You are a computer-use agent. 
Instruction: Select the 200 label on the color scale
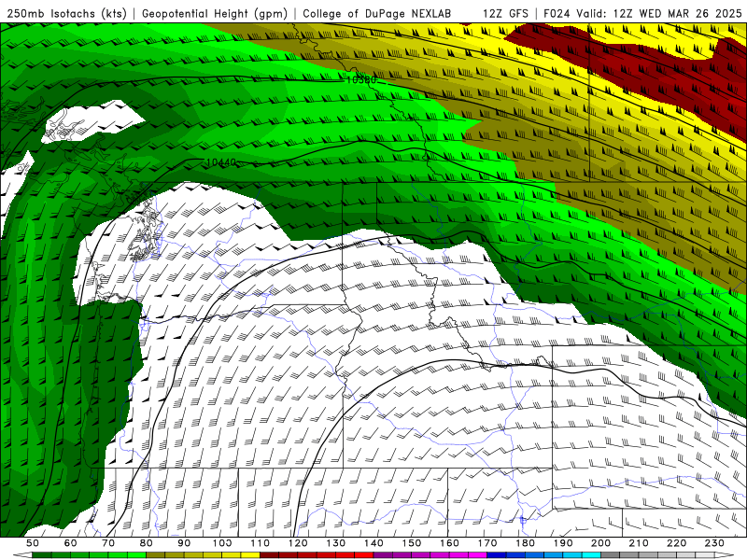600,543
